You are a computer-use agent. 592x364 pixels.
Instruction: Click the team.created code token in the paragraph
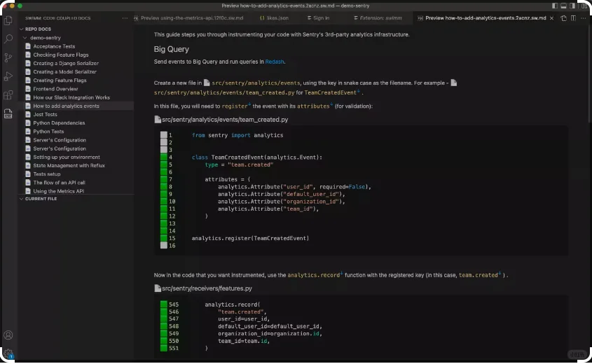click(479, 275)
